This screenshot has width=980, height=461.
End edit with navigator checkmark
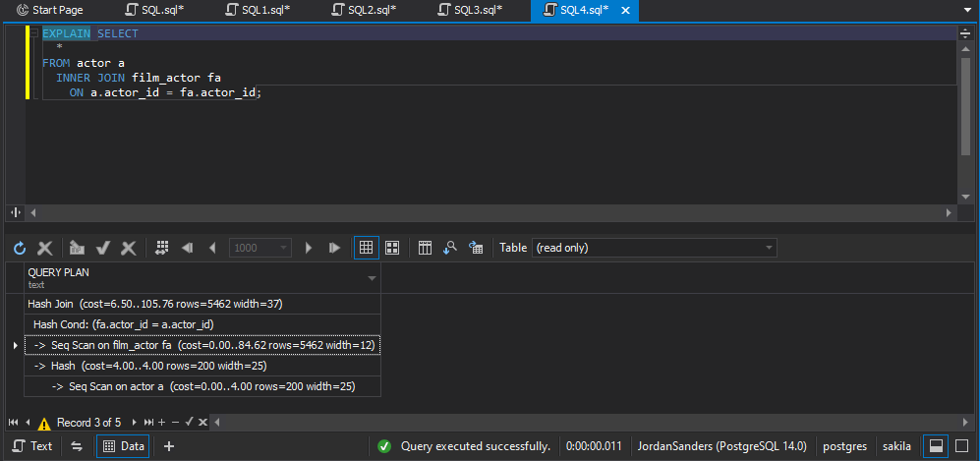(190, 423)
